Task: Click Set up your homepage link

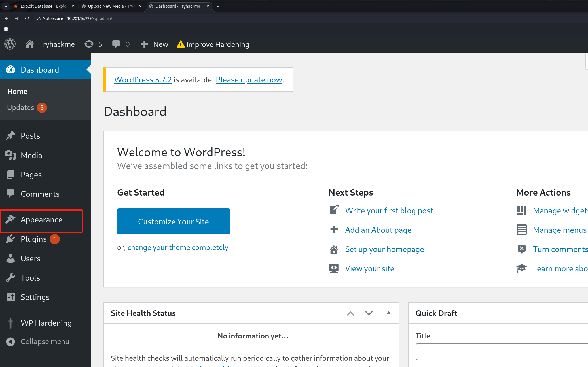Action: 384,249
